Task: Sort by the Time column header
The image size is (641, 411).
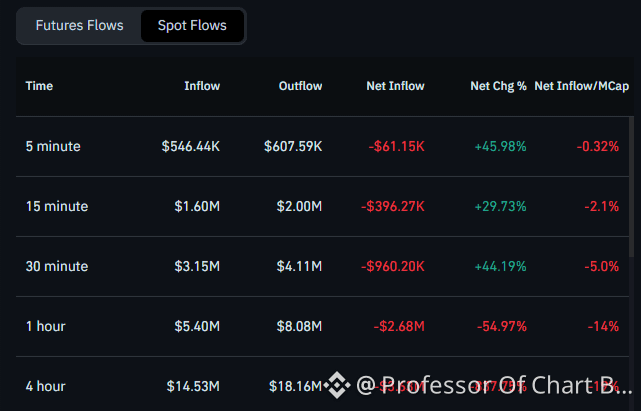Action: click(x=39, y=86)
